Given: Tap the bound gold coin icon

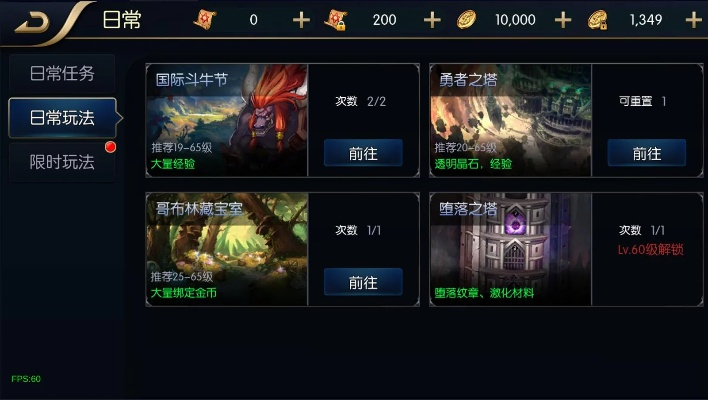Looking at the screenshot, I should (x=597, y=20).
